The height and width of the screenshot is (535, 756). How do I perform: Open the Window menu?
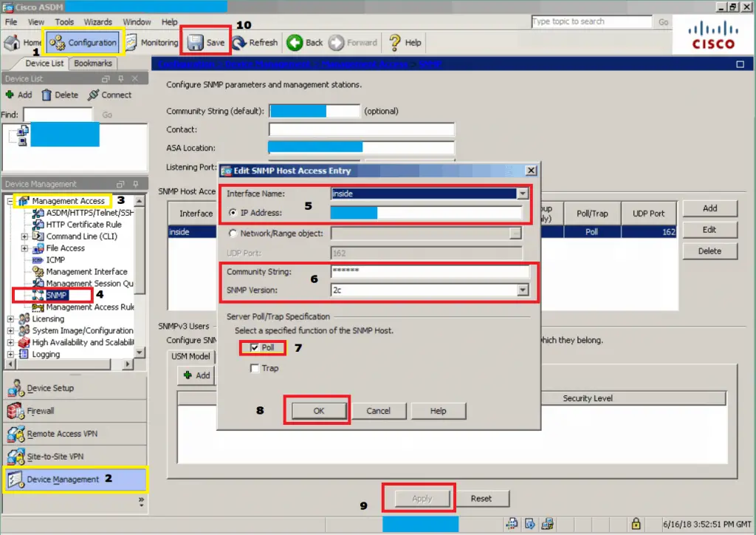pos(137,21)
